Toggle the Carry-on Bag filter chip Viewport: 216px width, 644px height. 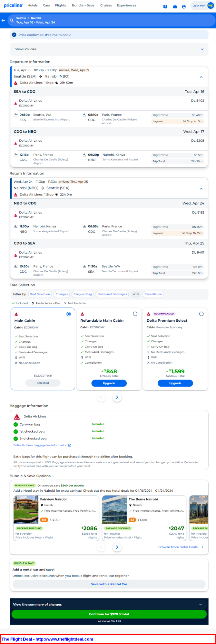point(83,294)
